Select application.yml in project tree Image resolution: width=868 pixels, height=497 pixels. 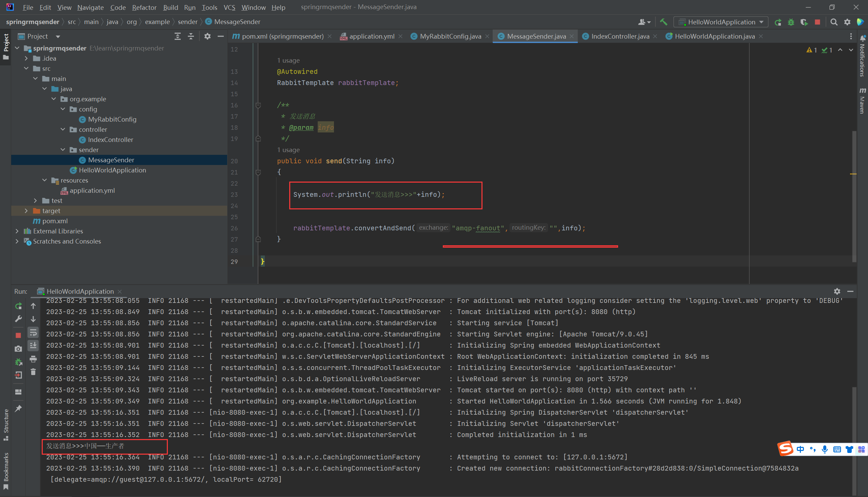pyautogui.click(x=92, y=190)
